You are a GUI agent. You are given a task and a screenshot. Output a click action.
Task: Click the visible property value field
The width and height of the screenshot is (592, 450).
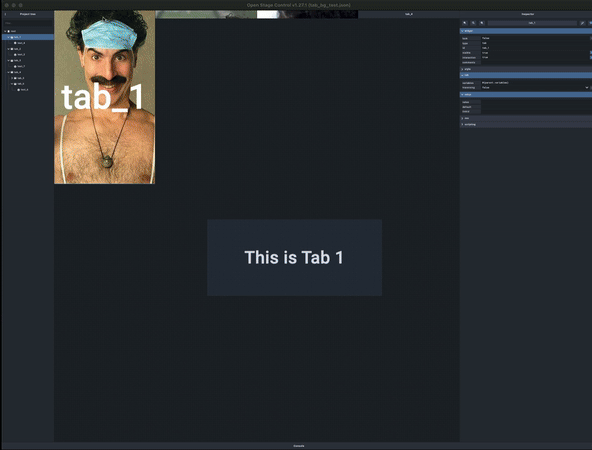(535, 53)
